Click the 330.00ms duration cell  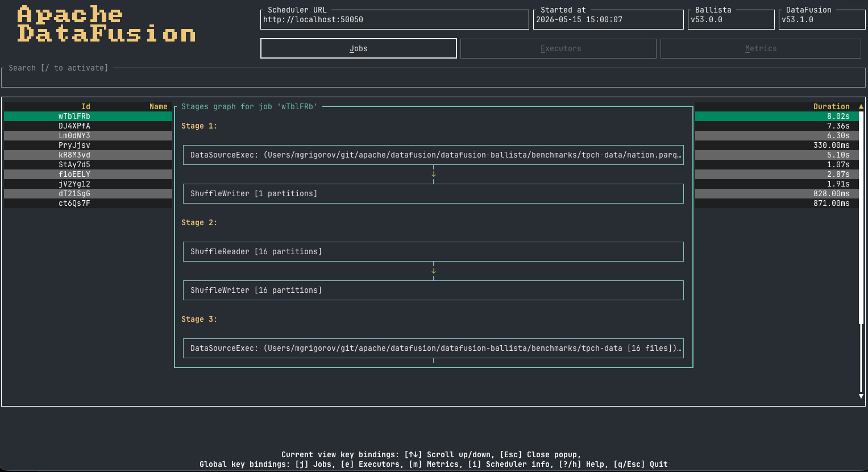pos(832,145)
